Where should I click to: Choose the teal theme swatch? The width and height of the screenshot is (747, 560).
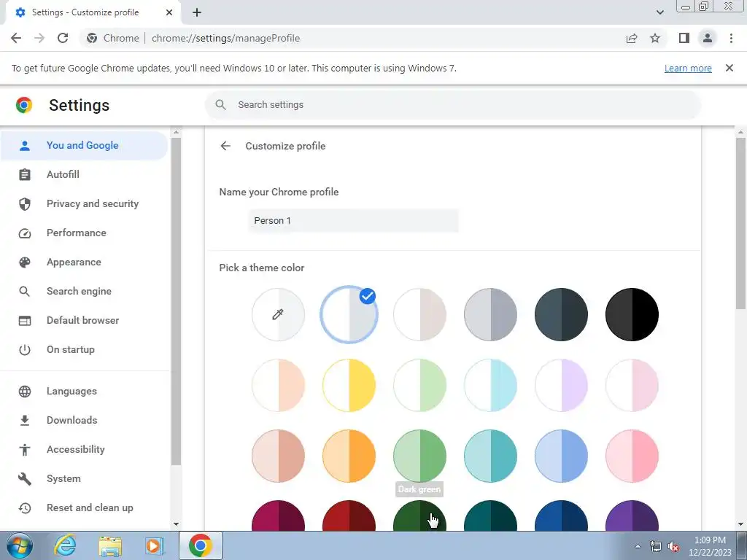(491, 456)
